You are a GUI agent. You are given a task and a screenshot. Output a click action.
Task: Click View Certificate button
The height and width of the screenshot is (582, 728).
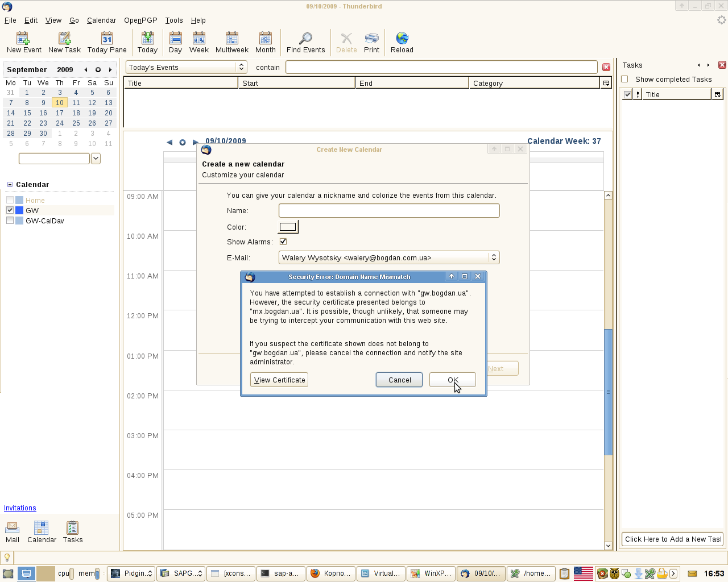pos(279,380)
